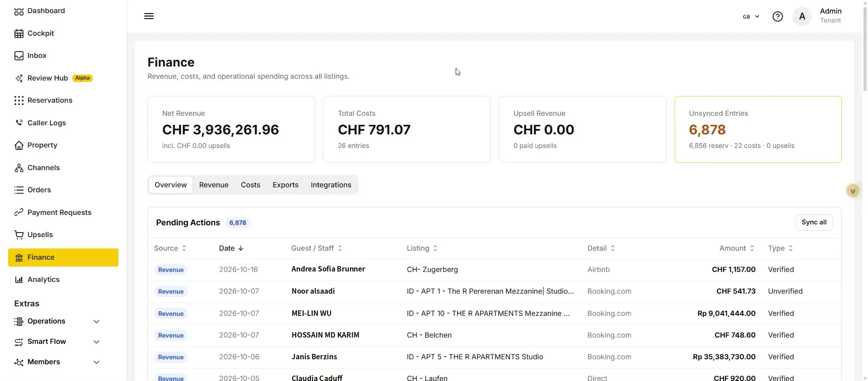Toggle the hamburger menu icon

pyautogui.click(x=149, y=16)
